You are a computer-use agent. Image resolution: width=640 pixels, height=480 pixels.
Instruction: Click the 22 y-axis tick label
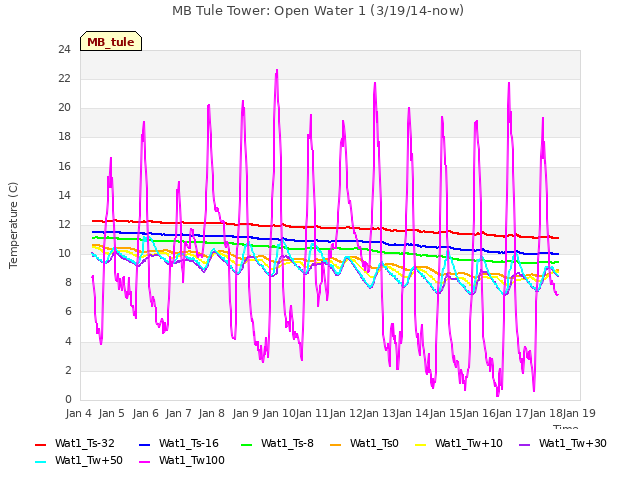pyautogui.click(x=64, y=79)
